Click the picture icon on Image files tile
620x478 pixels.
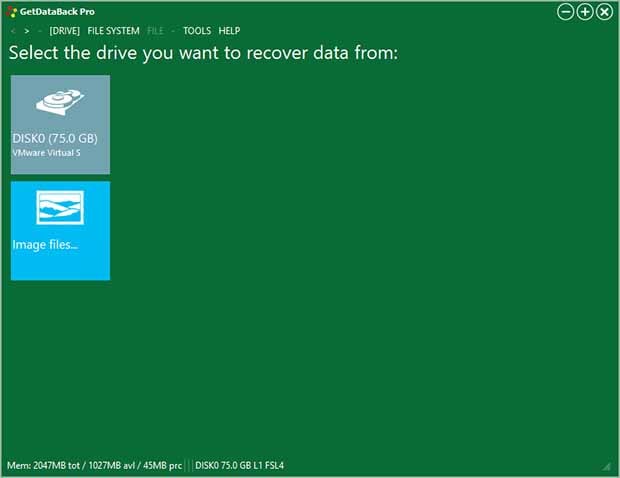[60, 208]
